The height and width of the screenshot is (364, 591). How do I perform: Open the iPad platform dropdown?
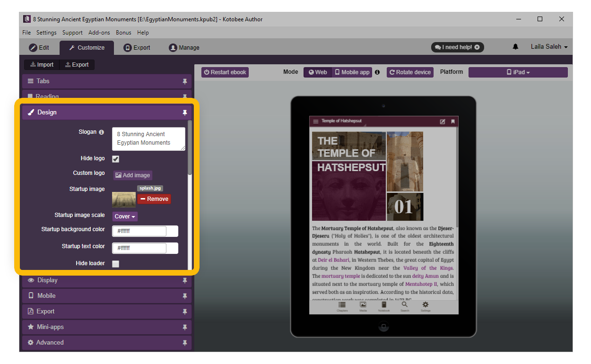[x=518, y=72]
